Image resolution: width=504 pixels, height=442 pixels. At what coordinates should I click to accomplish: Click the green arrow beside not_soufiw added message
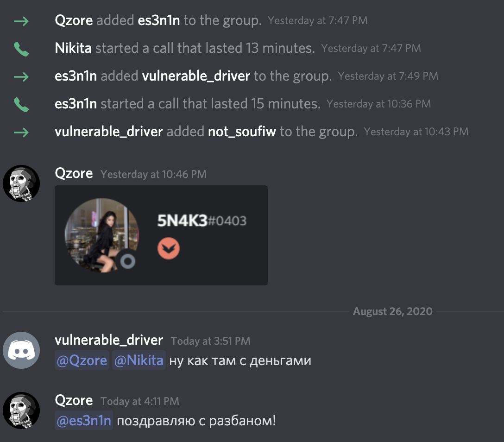pos(21,133)
